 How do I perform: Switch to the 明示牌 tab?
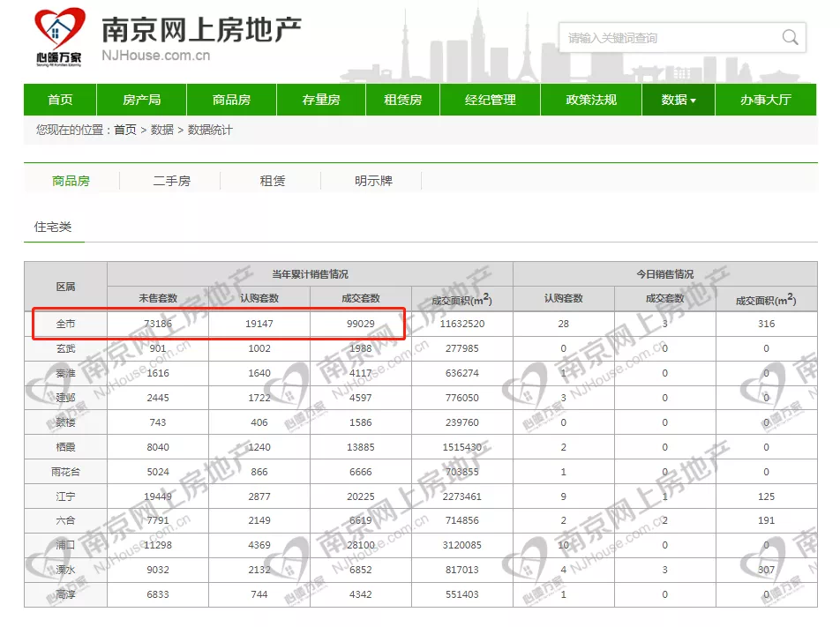click(373, 181)
